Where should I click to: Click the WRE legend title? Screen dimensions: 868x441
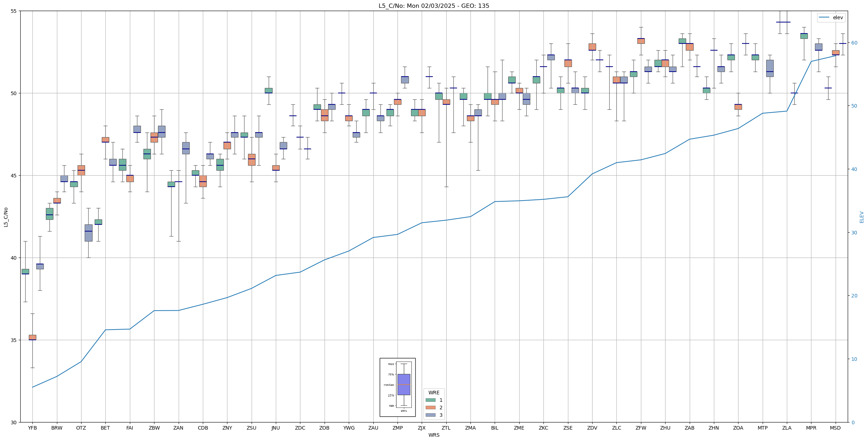point(433,393)
